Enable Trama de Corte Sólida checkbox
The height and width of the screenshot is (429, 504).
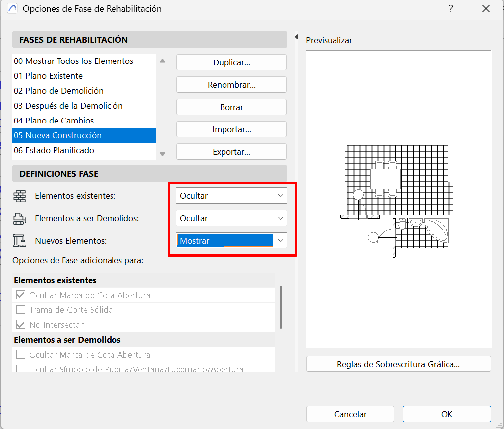click(x=21, y=310)
